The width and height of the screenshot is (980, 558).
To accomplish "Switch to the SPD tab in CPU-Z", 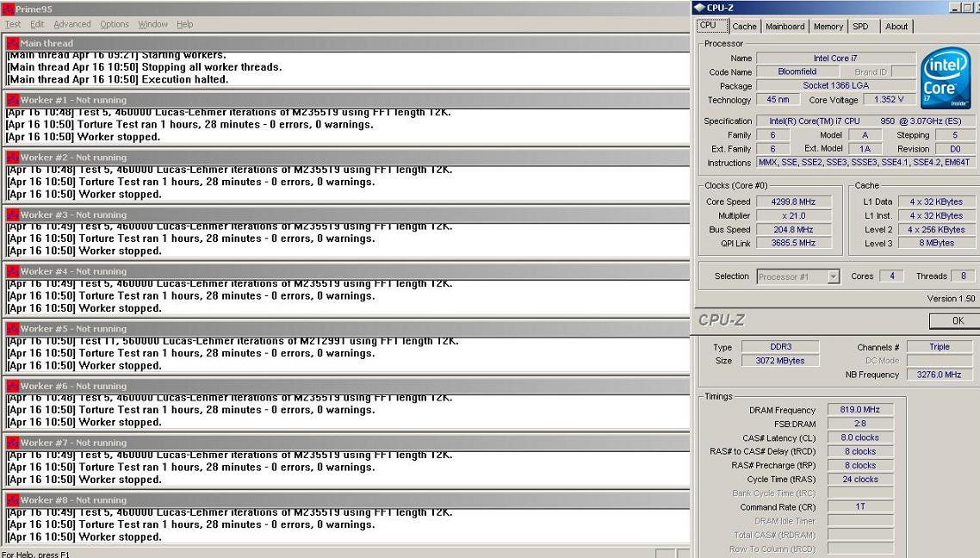I will pos(860,26).
